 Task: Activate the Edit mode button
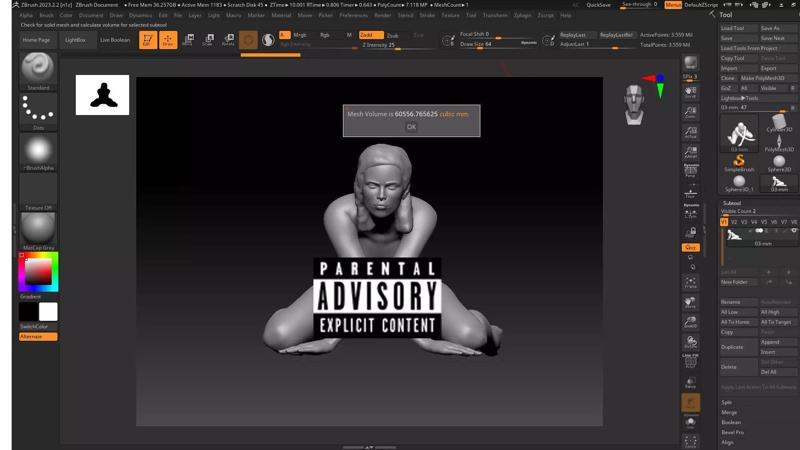tap(148, 40)
